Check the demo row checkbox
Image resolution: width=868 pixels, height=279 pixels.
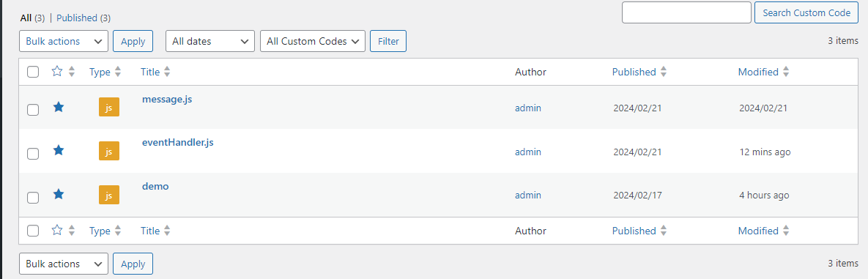click(33, 197)
